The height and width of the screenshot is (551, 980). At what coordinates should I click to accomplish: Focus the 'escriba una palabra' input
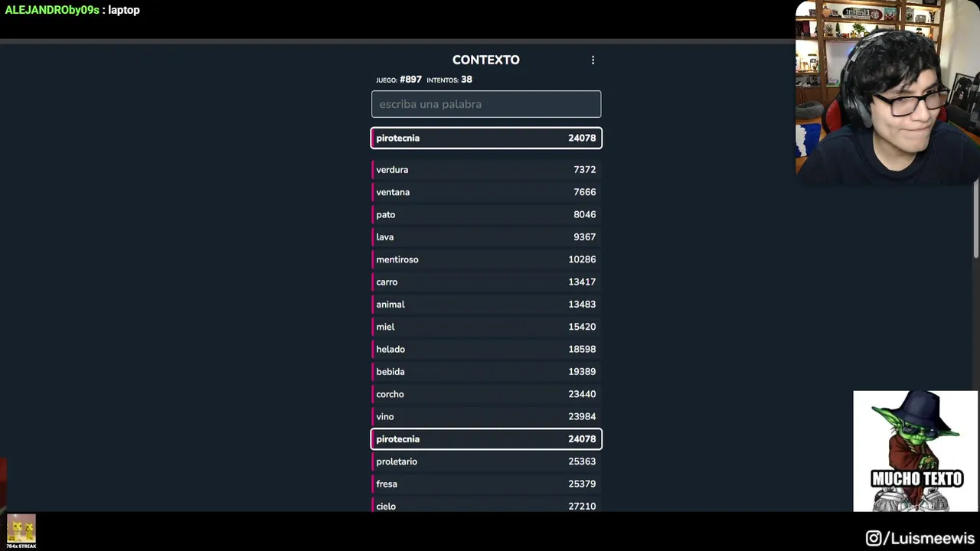(x=486, y=104)
